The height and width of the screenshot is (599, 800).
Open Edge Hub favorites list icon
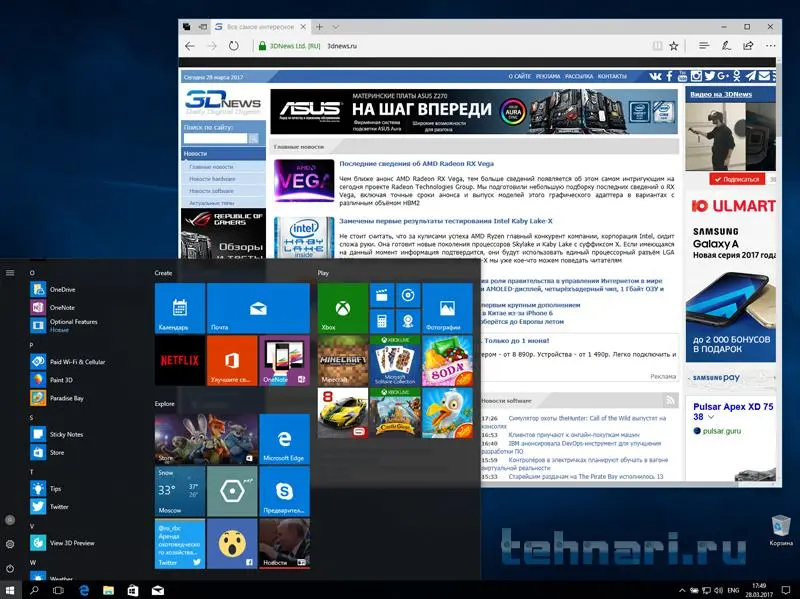704,46
